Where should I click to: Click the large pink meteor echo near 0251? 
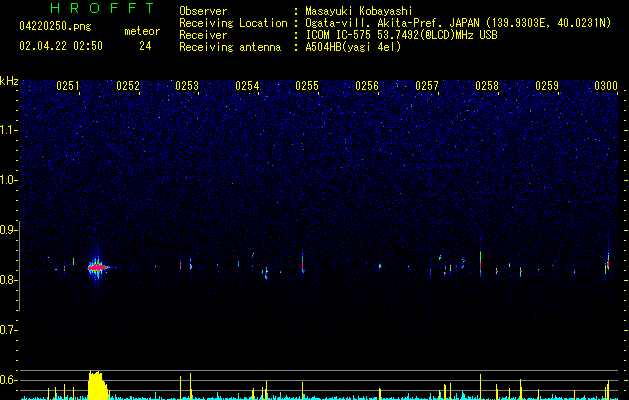99,267
